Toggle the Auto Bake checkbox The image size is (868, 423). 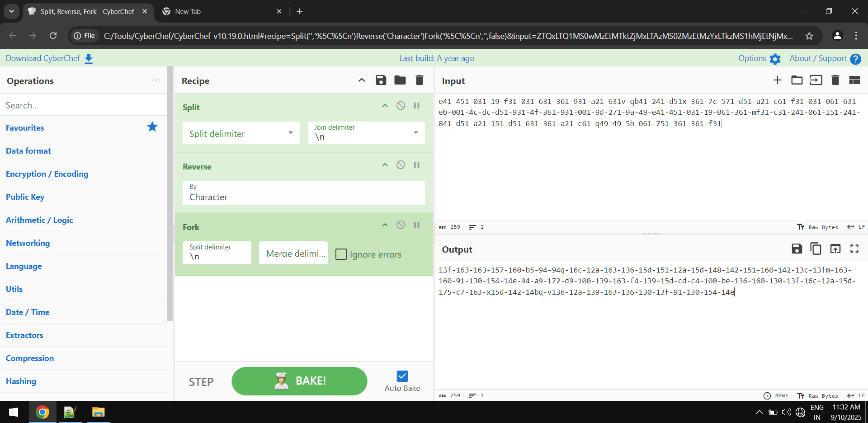[402, 376]
